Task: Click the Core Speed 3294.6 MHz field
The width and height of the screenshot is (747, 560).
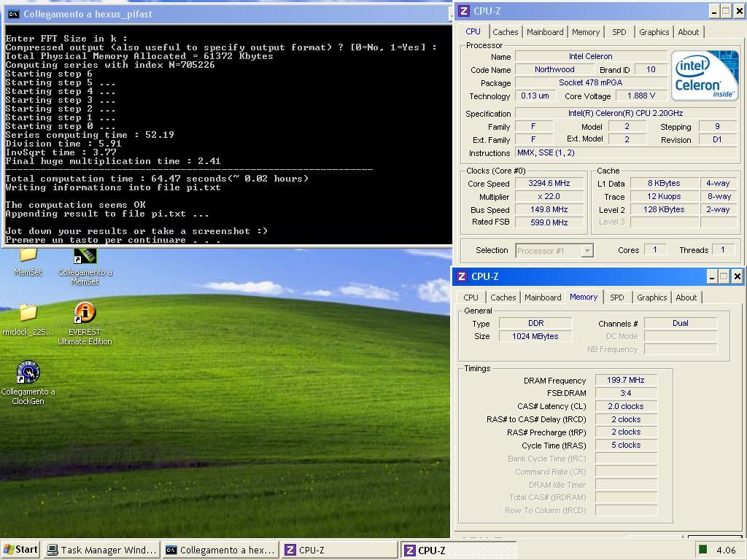Action: 549,183
